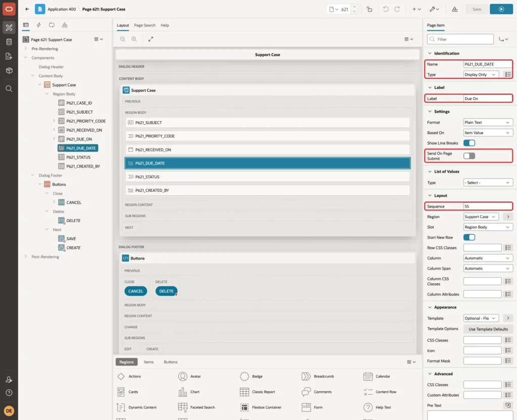Screen dimensions: 517x420
Task: Click the Label field showing Due On
Action: (488, 98)
